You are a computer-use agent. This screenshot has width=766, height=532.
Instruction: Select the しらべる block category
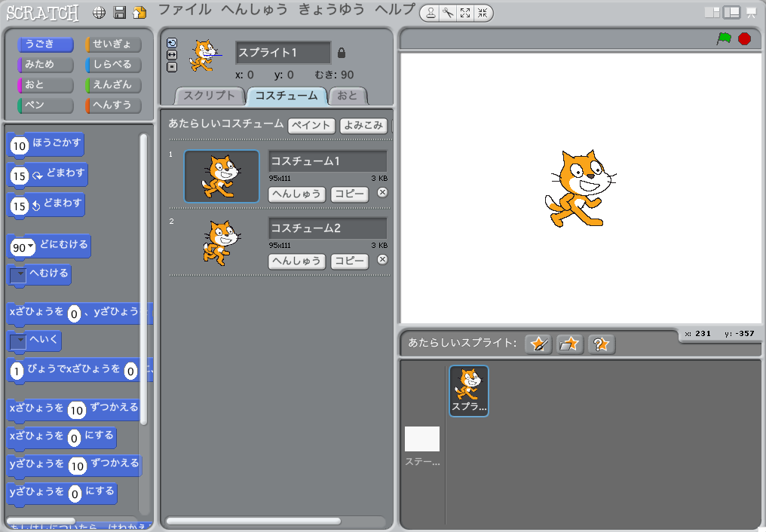(x=113, y=64)
